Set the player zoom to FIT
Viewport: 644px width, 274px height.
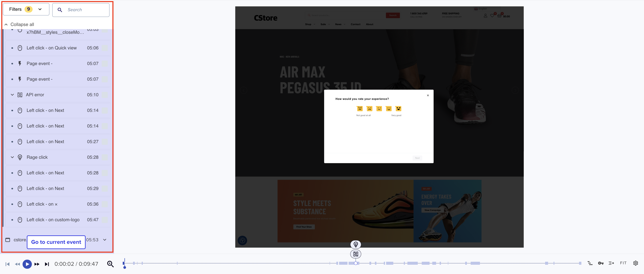tap(623, 263)
